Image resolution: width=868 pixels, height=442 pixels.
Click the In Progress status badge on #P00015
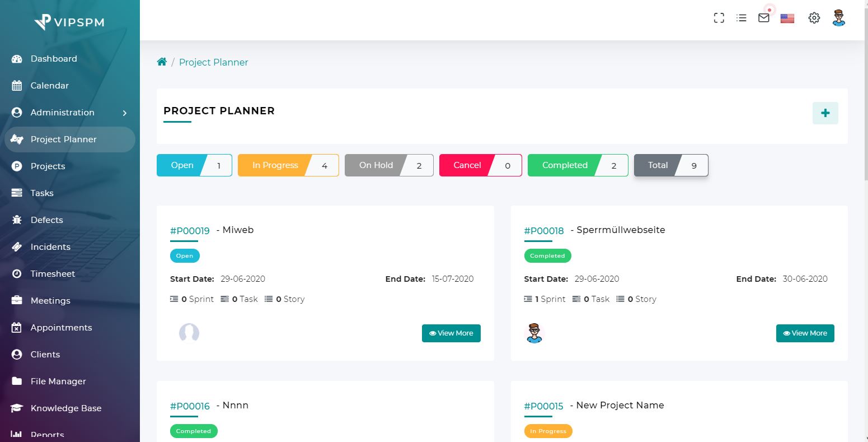548,431
